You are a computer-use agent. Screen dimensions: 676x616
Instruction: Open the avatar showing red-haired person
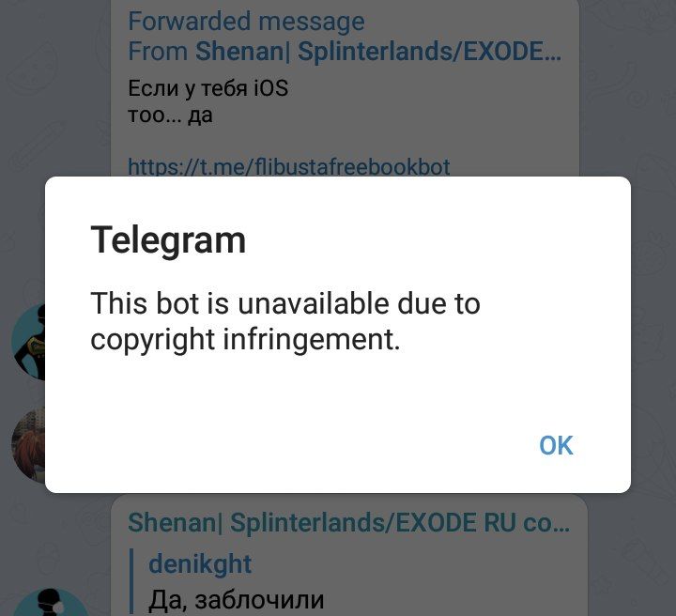(x=28, y=444)
